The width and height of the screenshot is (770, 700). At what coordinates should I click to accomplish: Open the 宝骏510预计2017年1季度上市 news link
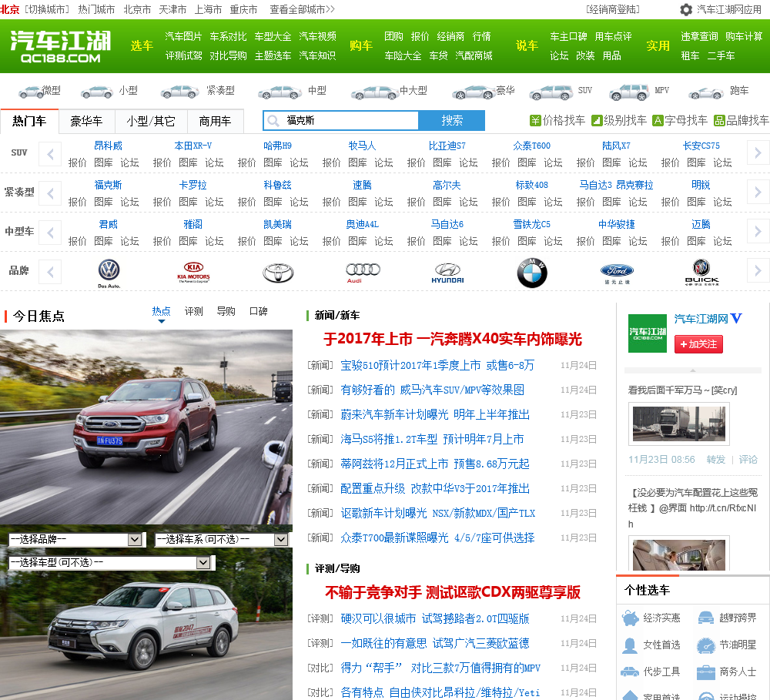(437, 365)
